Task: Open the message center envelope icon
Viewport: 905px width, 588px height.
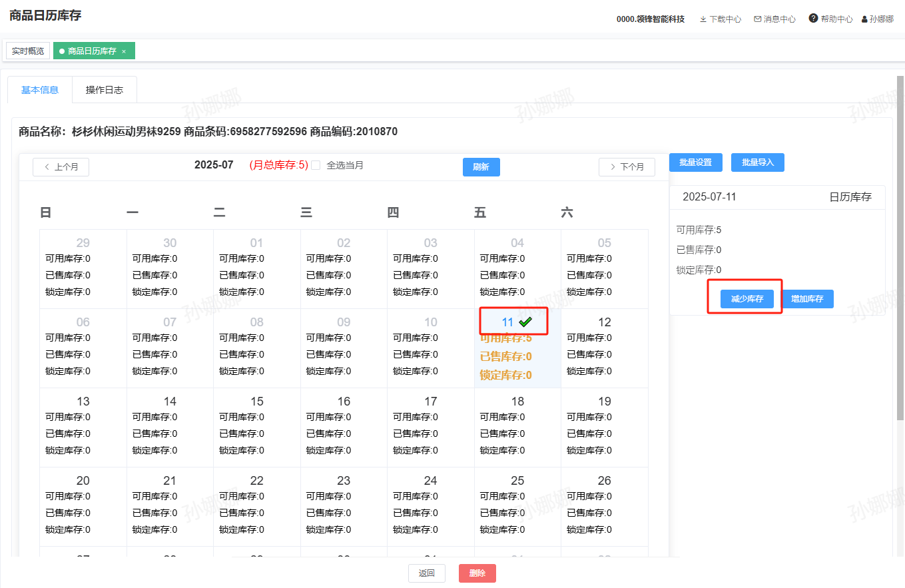Action: 757,19
